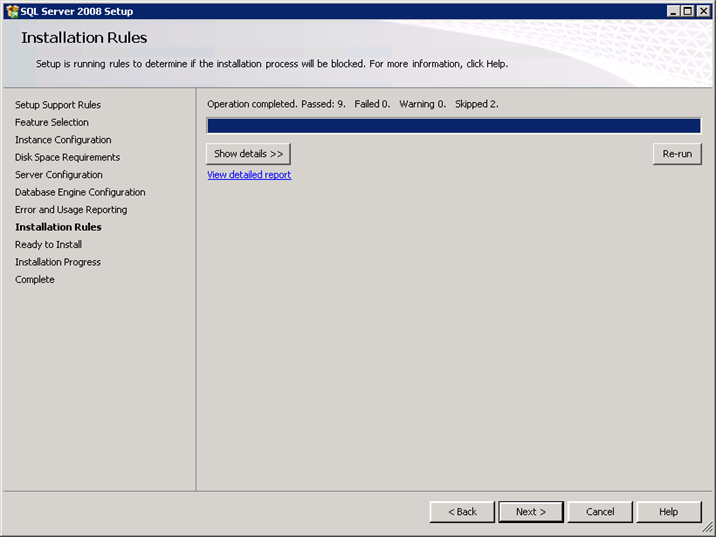Select Instance Configuration step

(63, 140)
